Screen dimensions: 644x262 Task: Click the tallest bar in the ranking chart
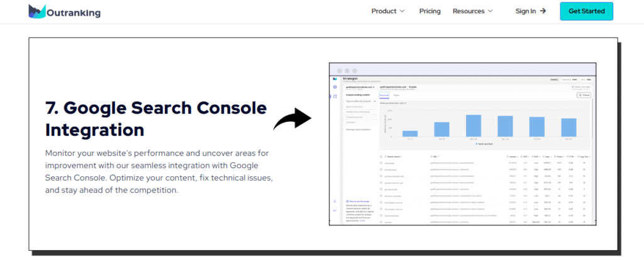[x=473, y=126]
